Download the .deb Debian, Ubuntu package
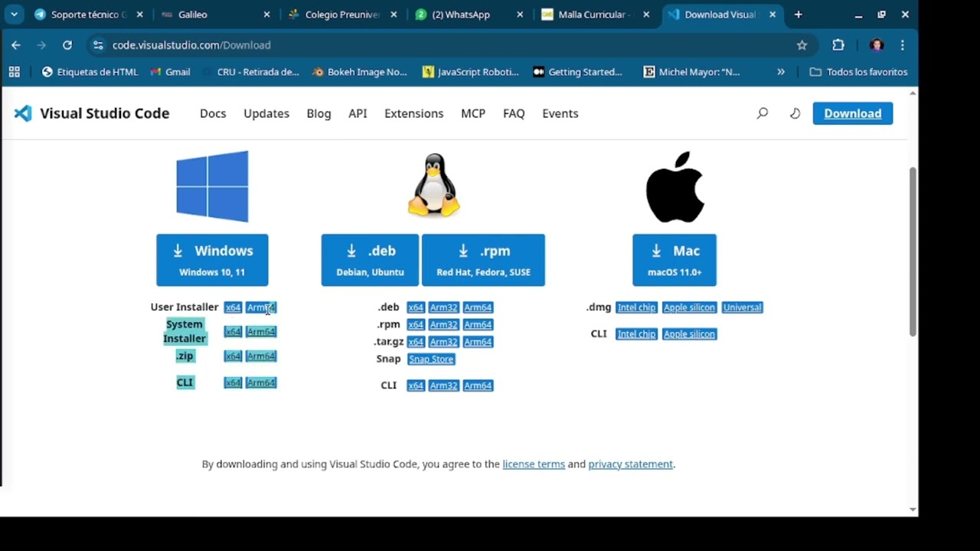Image resolution: width=980 pixels, height=551 pixels. click(370, 260)
